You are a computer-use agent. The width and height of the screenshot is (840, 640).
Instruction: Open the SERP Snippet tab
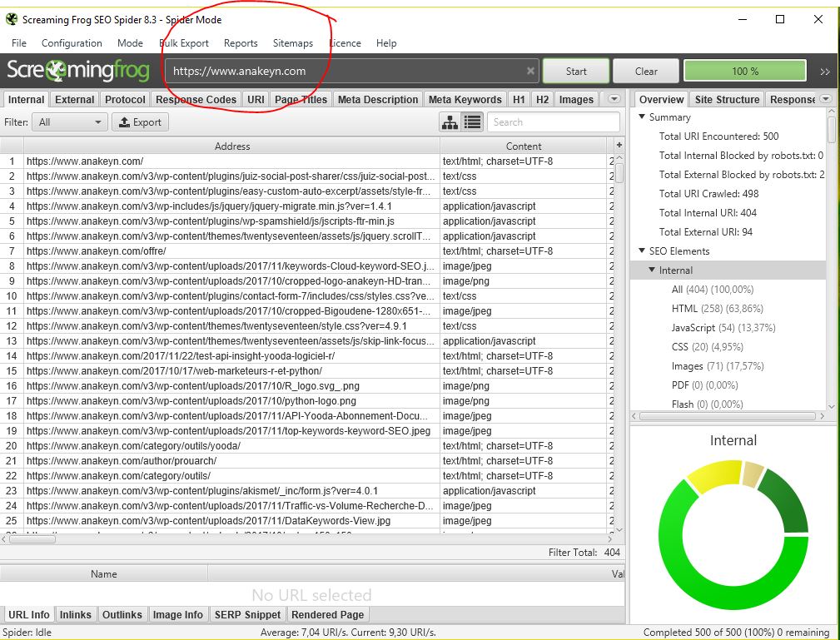(247, 615)
